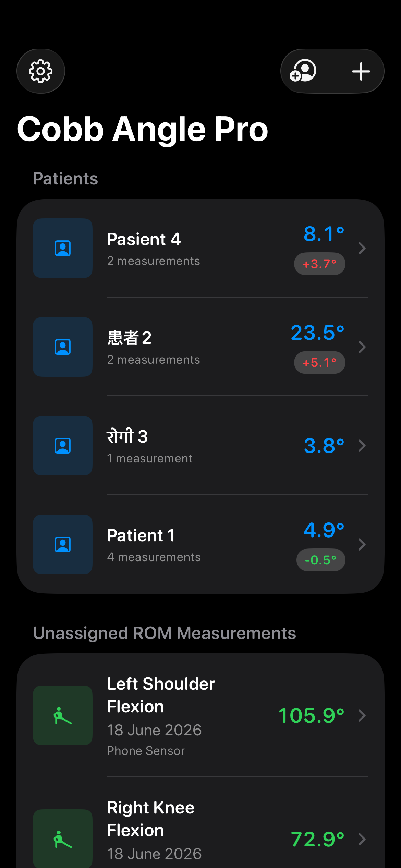Expand रोगी 3 row chevron
The image size is (401, 868).
[362, 446]
